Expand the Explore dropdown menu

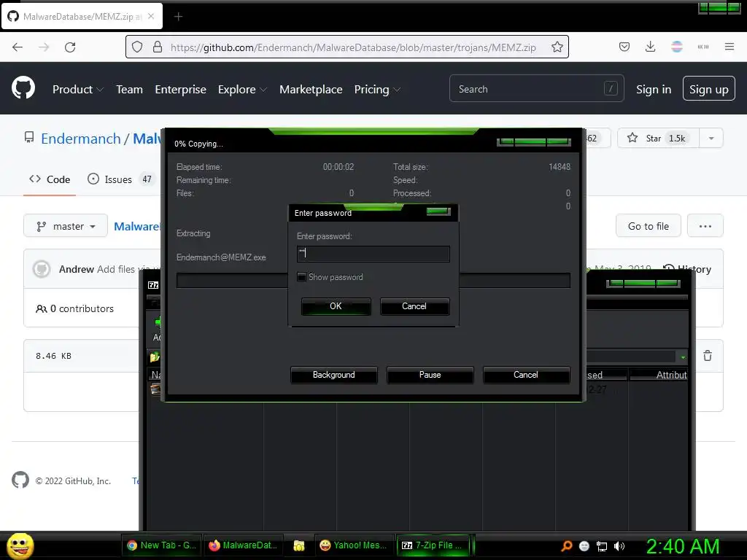pos(242,89)
